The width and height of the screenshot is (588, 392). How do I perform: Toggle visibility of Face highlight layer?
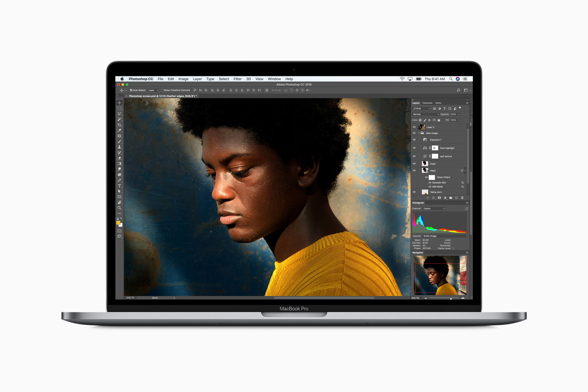(x=414, y=148)
